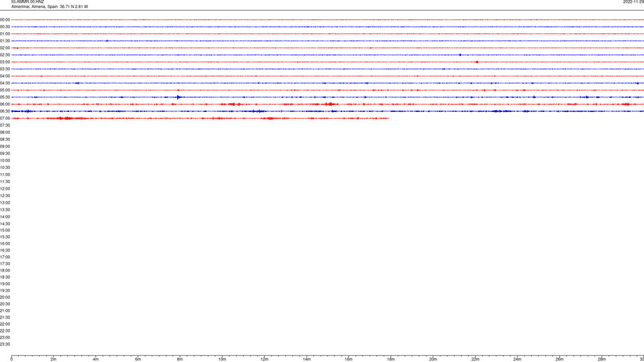This screenshot has width=644, height=362.
Task: Click the 16m tick label on bottom axis
Action: point(349,359)
